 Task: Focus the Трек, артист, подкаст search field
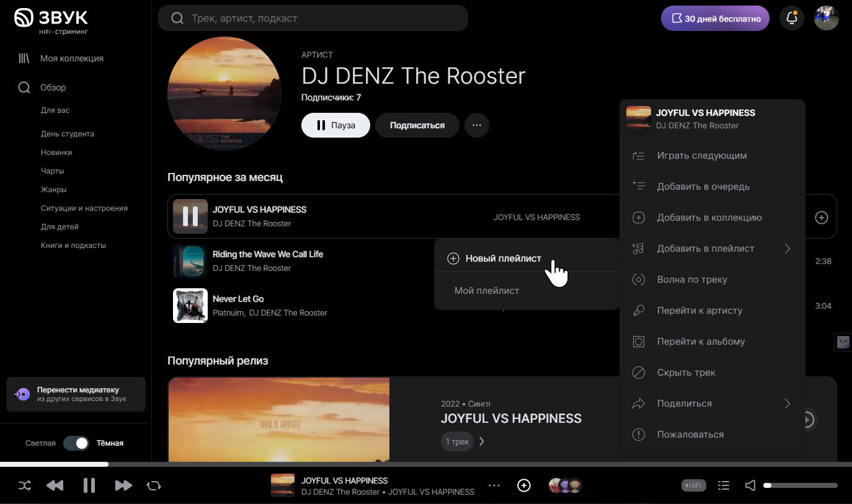313,19
